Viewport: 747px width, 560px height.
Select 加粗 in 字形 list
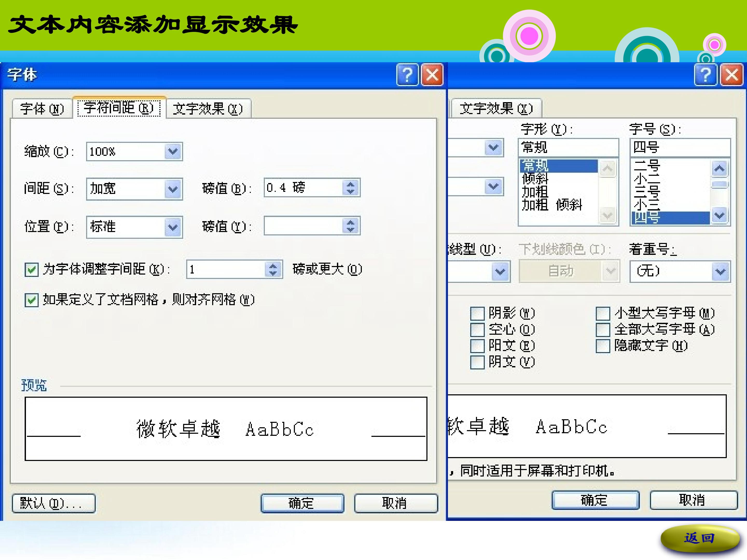pos(559,192)
